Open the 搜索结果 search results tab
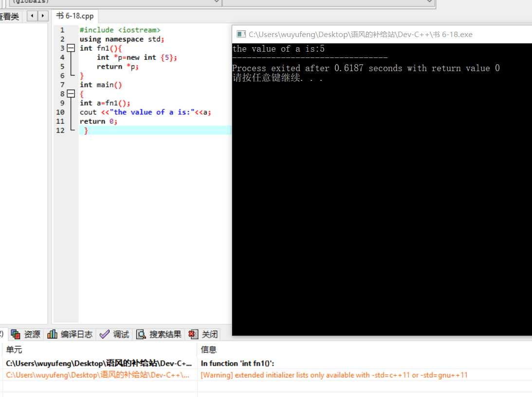The width and height of the screenshot is (532, 397). click(159, 335)
